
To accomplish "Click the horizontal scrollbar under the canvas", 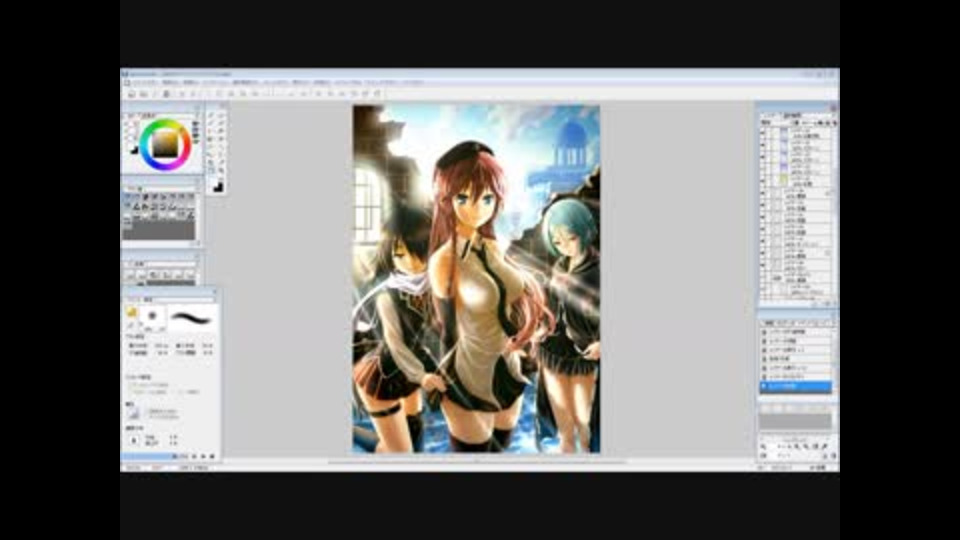I will click(478, 462).
